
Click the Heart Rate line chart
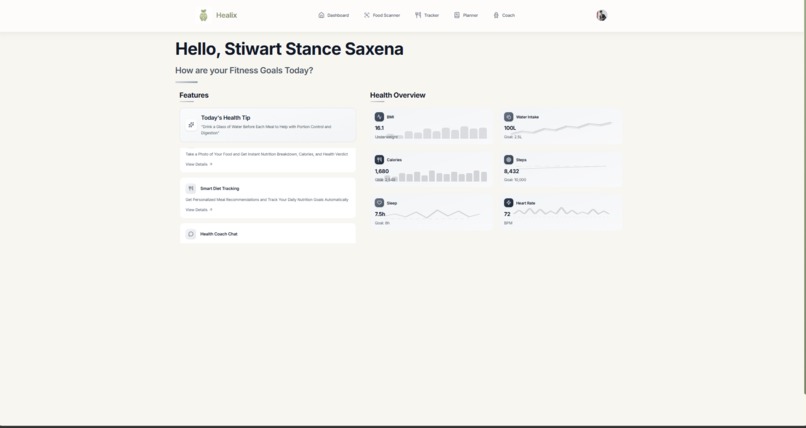click(x=561, y=211)
